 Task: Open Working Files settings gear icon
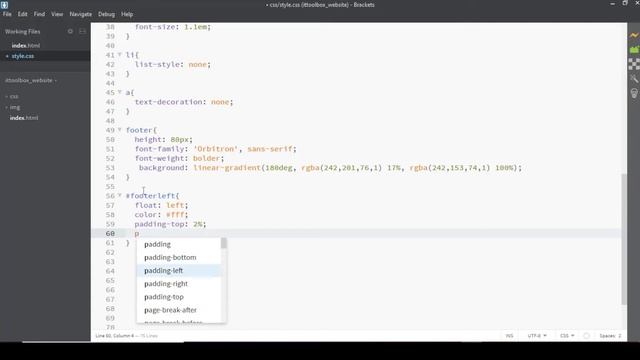point(70,31)
